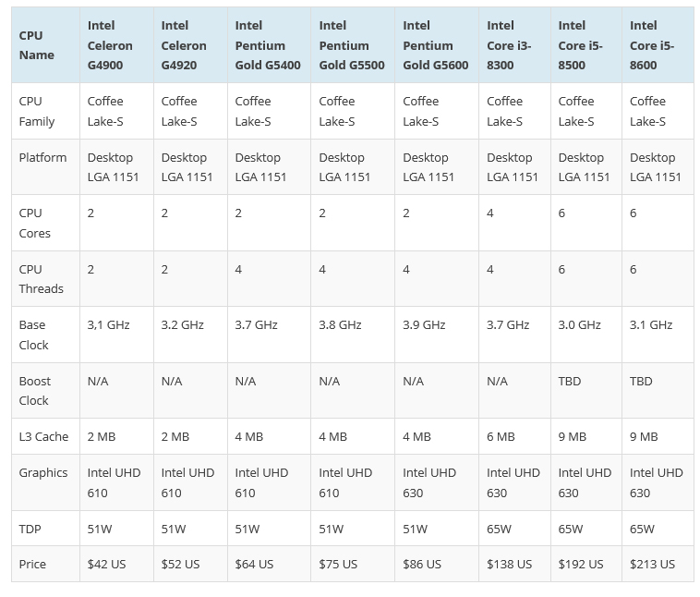
Task: Select the $138 US price cell
Action: tap(509, 564)
